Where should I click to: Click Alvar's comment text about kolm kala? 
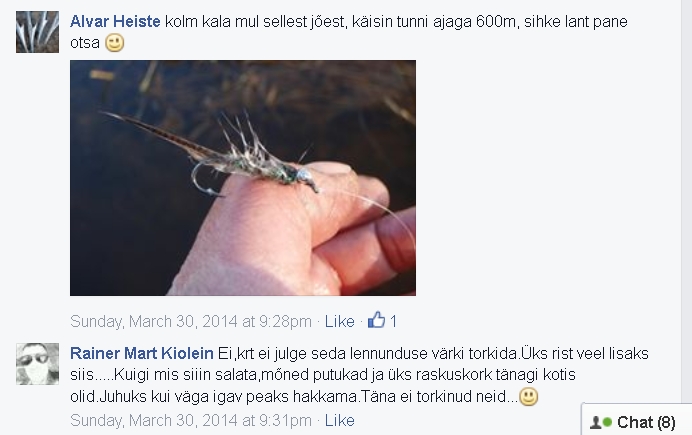click(x=349, y=32)
